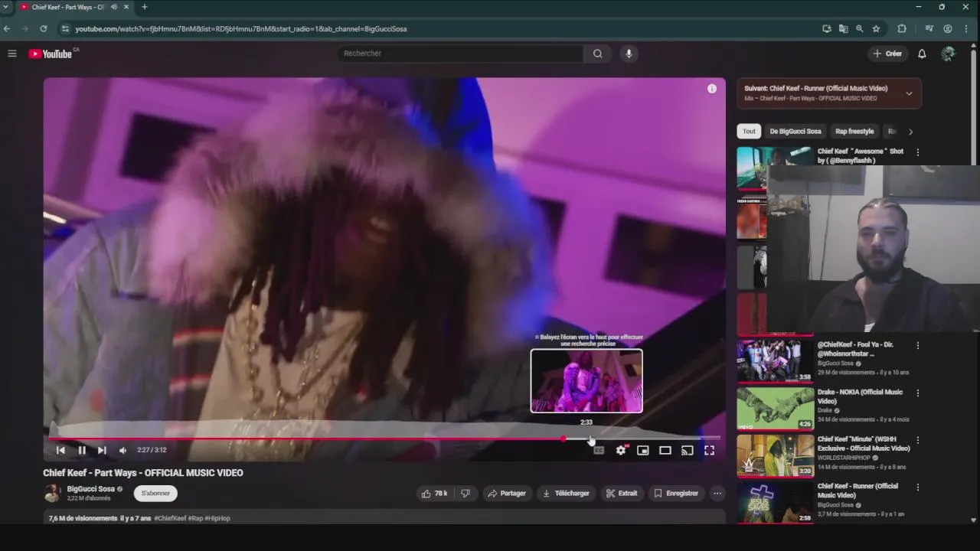Image resolution: width=980 pixels, height=551 pixels.
Task: Open the YouTube account avatar menu
Action: 948,54
